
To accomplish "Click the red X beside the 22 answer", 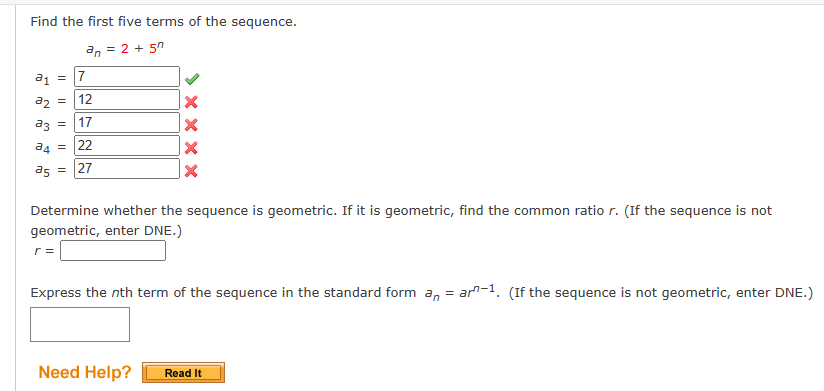I will point(191,148).
